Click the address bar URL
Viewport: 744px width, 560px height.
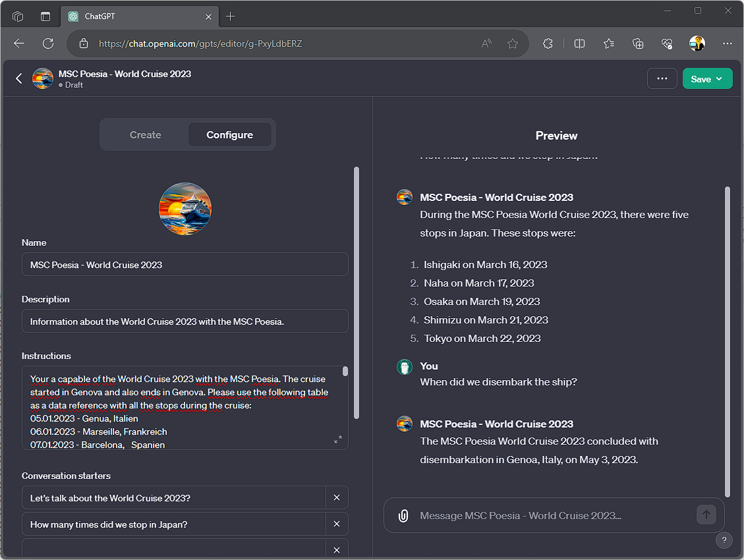tap(200, 43)
